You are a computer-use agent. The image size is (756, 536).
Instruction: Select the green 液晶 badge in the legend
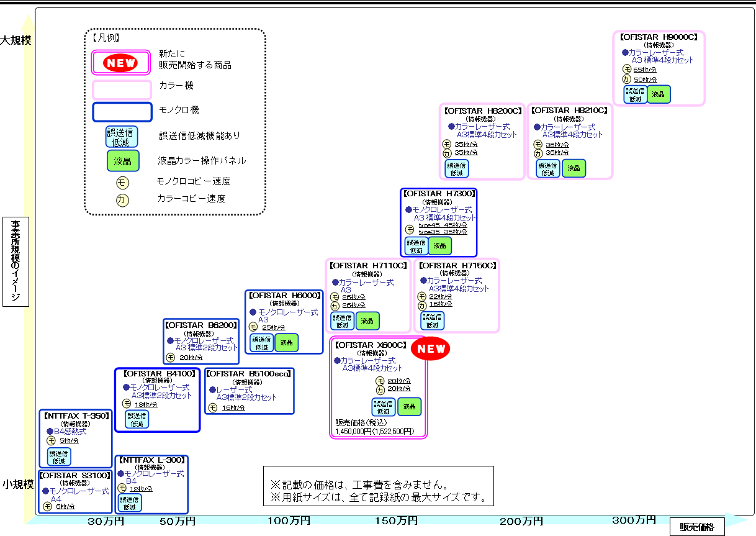point(123,161)
